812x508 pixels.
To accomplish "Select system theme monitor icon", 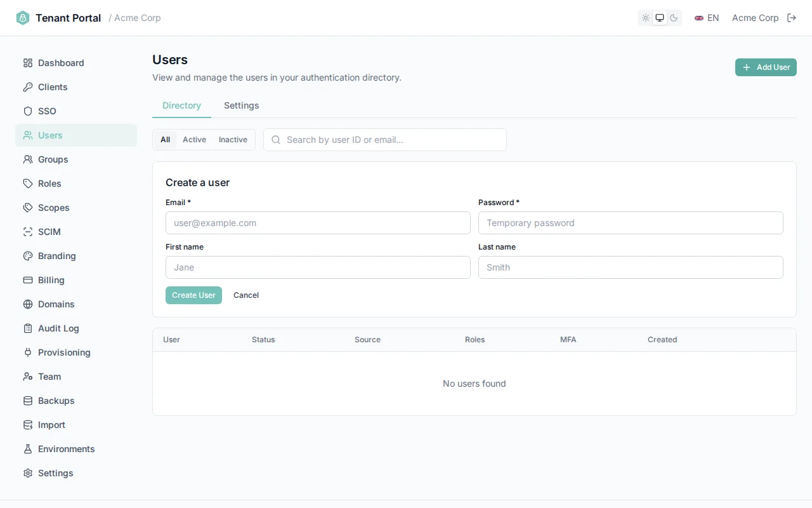I will [660, 18].
